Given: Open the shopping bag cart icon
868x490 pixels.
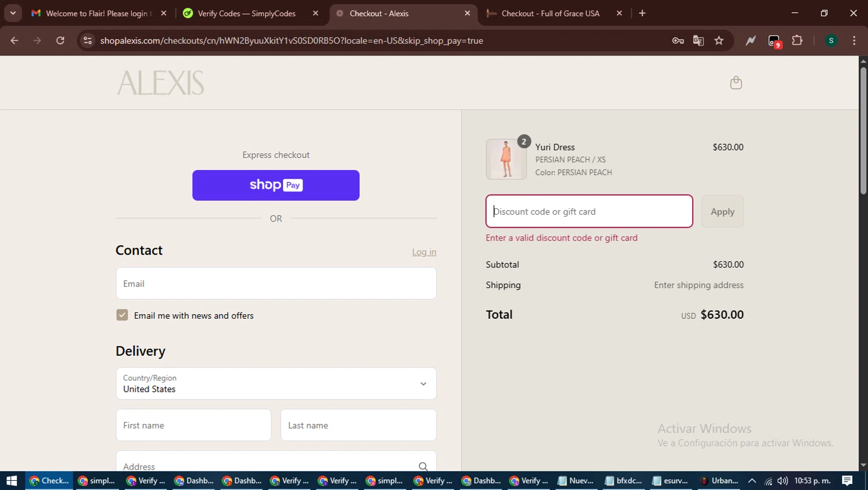Looking at the screenshot, I should tap(735, 83).
